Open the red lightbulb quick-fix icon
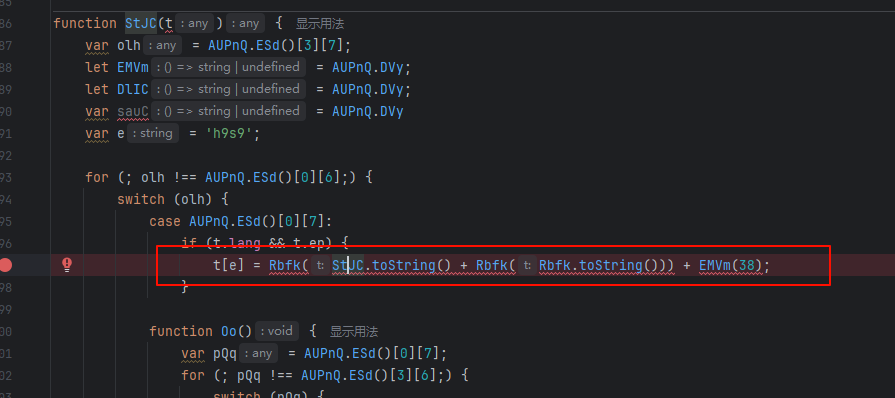The height and width of the screenshot is (398, 895). [67, 264]
